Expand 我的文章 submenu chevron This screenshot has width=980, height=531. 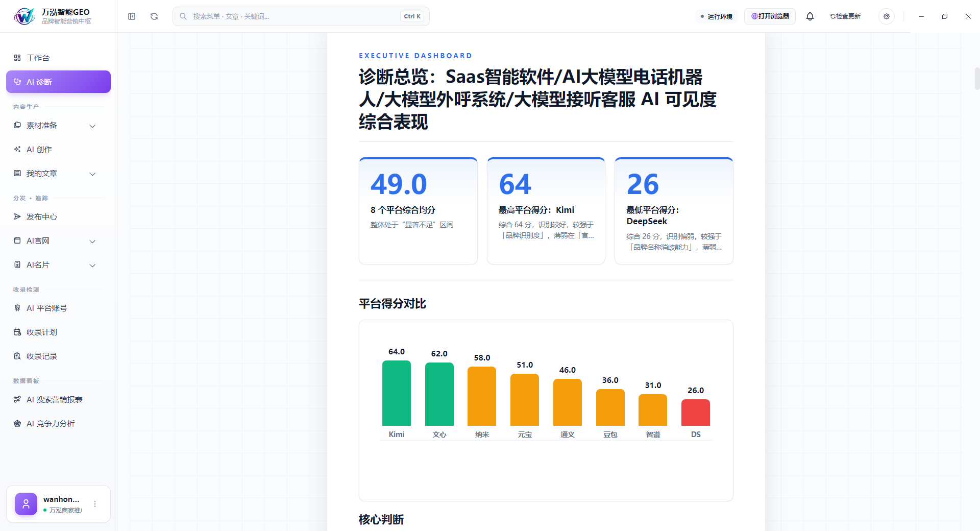[92, 174]
